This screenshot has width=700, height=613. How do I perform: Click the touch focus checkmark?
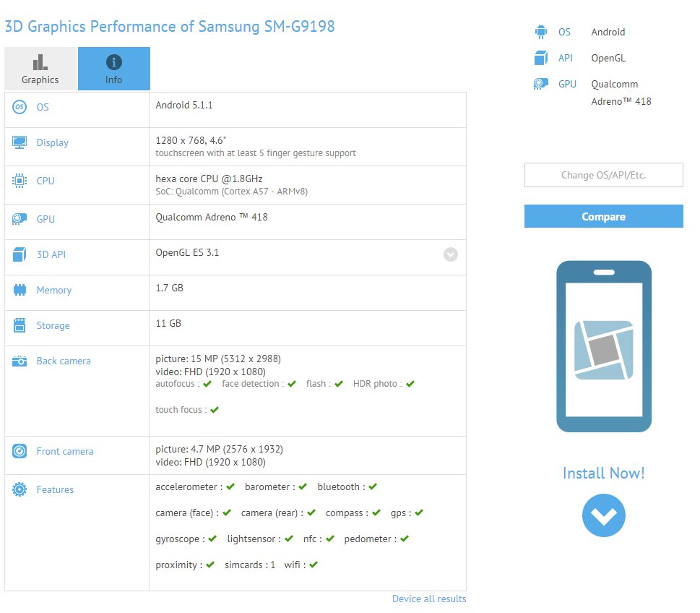pos(215,410)
